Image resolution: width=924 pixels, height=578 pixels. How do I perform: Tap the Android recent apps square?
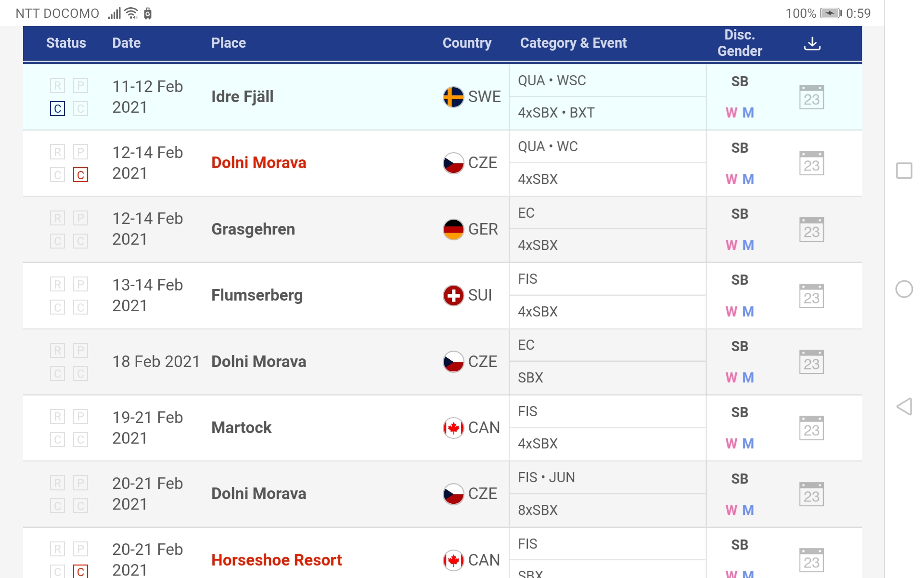coord(904,171)
